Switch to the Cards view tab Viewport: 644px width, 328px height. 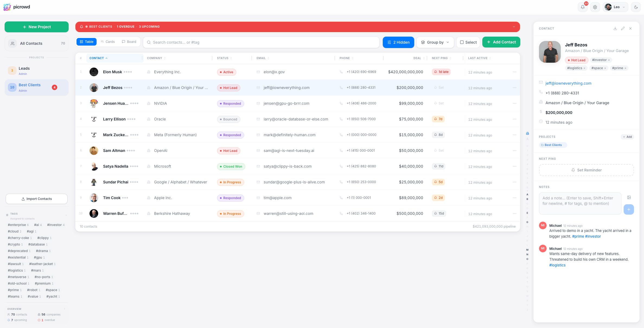(x=108, y=42)
